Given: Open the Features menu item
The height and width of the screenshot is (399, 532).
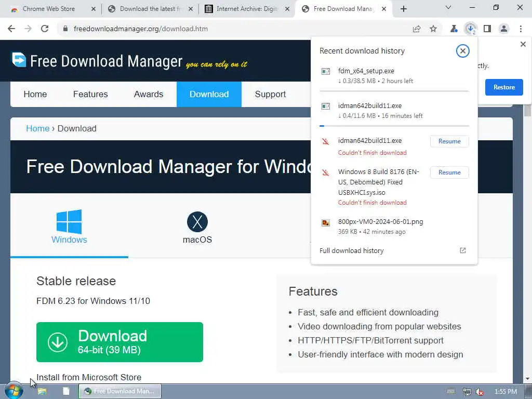Looking at the screenshot, I should click(90, 95).
